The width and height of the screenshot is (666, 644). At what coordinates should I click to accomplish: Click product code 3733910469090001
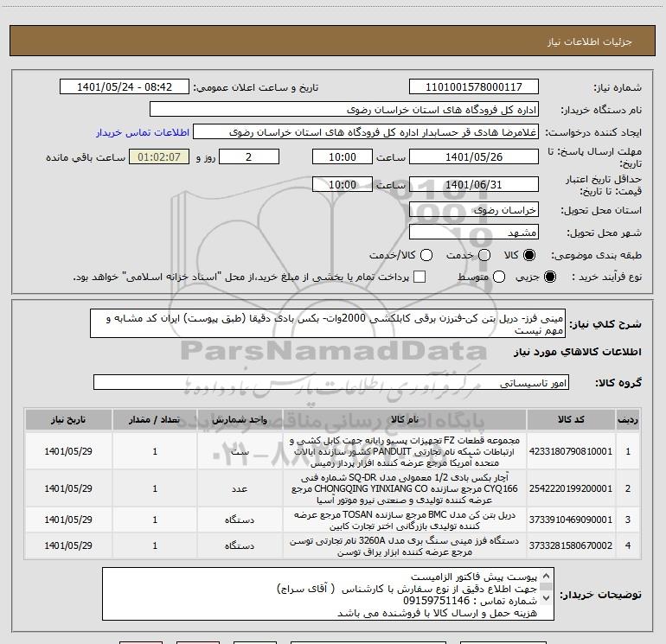pyautogui.click(x=571, y=520)
